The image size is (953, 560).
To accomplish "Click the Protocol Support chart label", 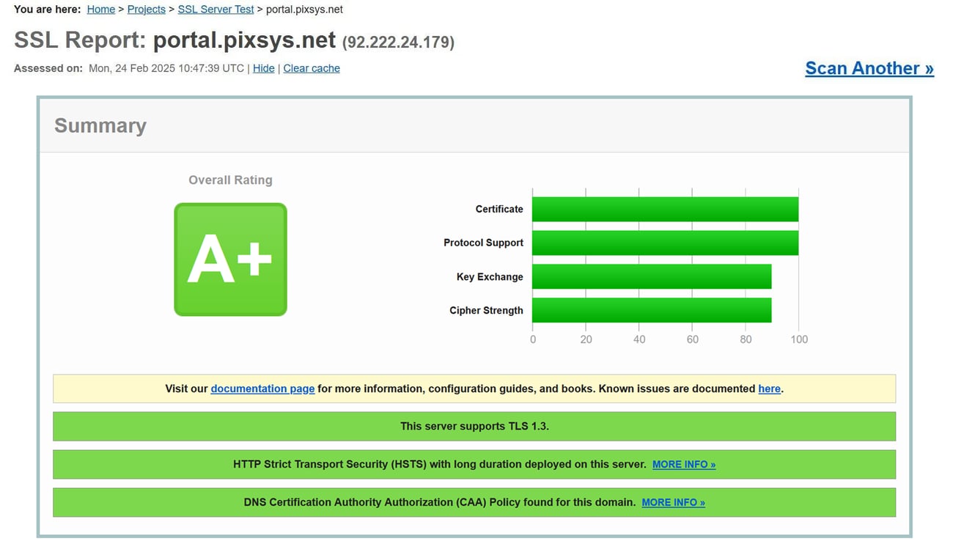I will click(x=483, y=243).
